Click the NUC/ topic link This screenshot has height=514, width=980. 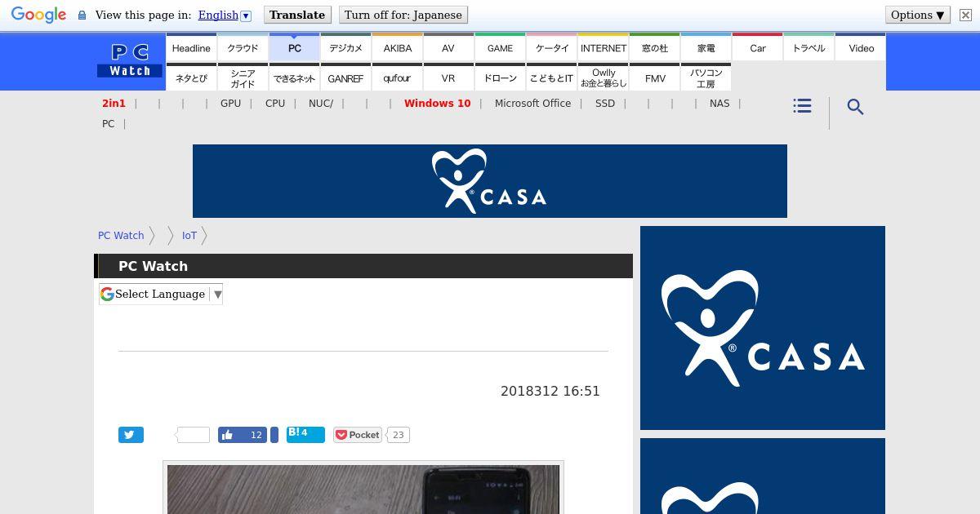point(321,104)
